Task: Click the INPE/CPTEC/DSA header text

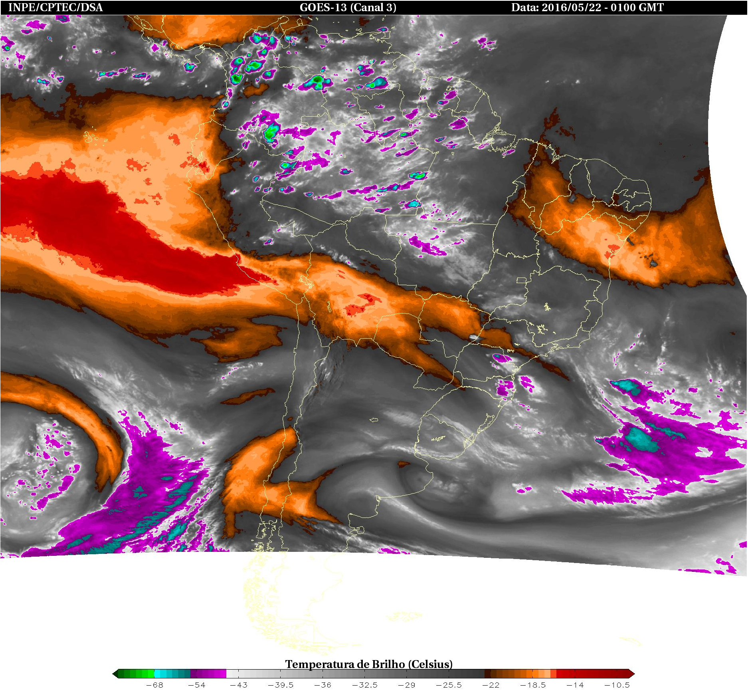Action: pyautogui.click(x=55, y=7)
